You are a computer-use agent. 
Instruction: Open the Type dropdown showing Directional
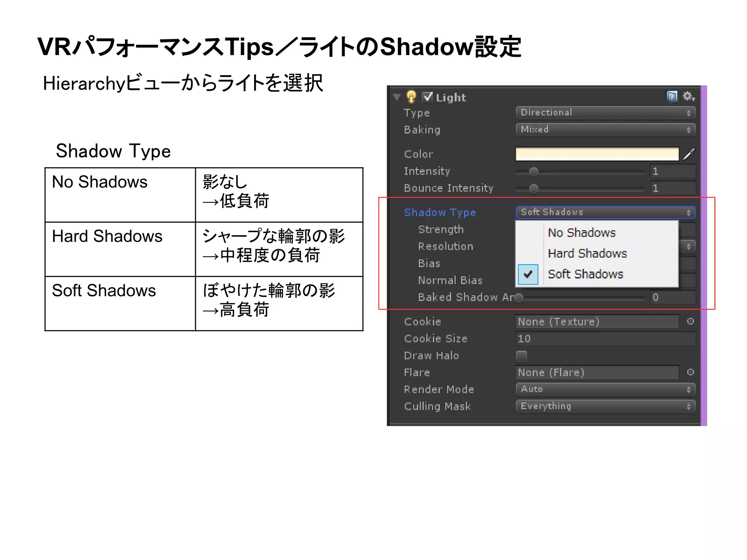[x=605, y=113]
